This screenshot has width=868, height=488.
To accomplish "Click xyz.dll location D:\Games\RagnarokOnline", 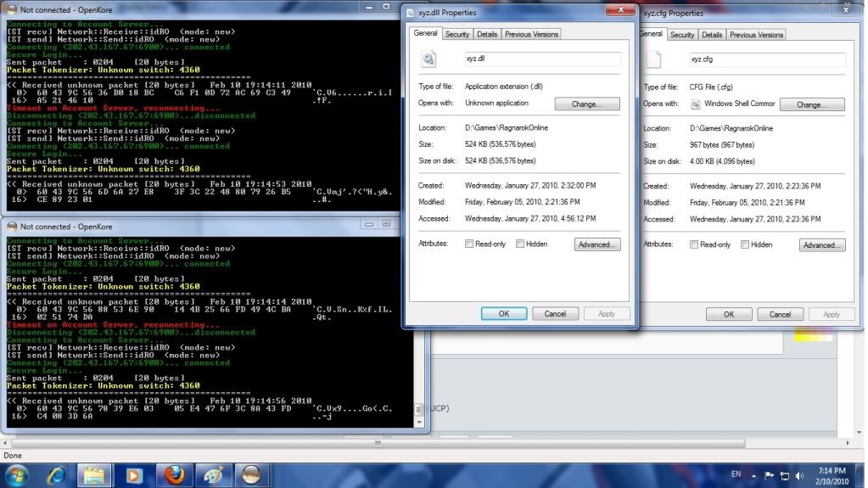I will click(507, 127).
